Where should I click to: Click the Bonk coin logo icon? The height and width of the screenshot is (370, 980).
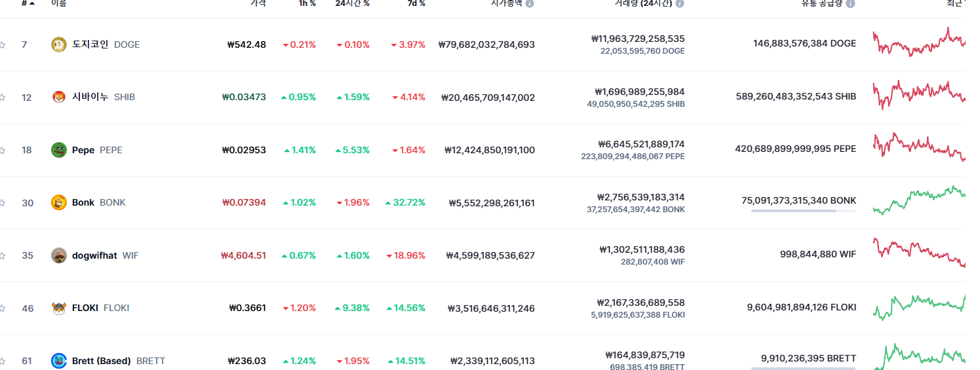[59, 202]
